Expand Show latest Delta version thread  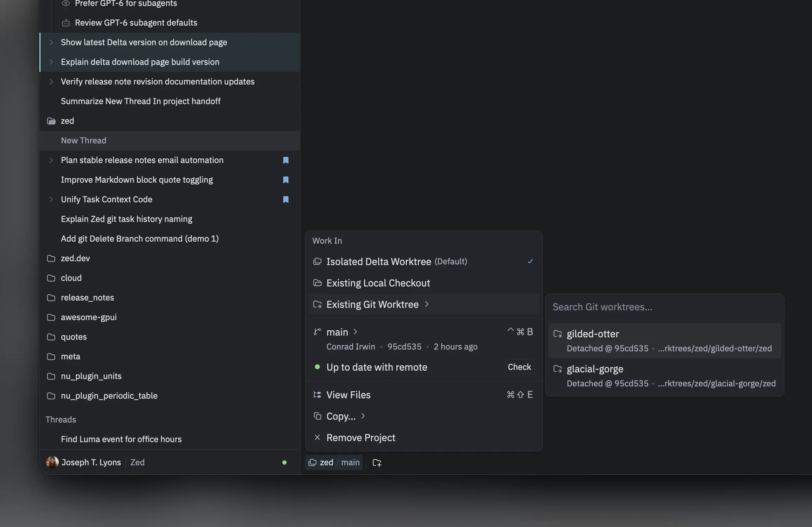[x=51, y=42]
